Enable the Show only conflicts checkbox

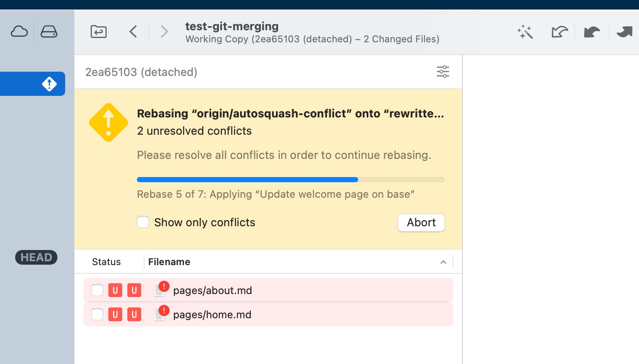click(x=143, y=222)
